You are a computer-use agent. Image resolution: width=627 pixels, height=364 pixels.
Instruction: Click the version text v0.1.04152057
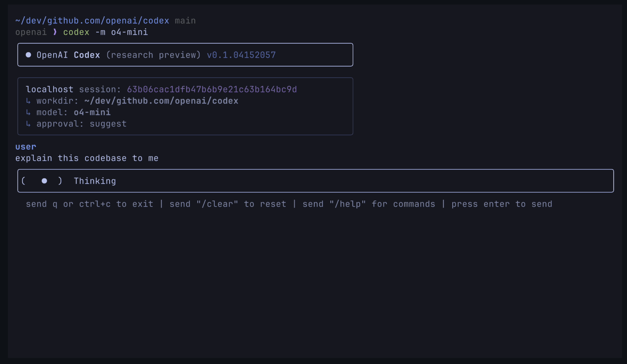point(241,55)
